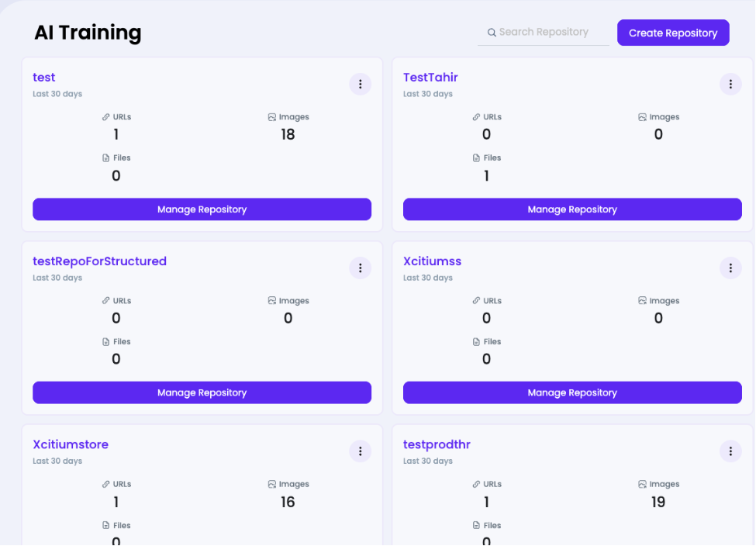Image resolution: width=756 pixels, height=546 pixels.
Task: Click the search magnifier icon
Action: 492,33
